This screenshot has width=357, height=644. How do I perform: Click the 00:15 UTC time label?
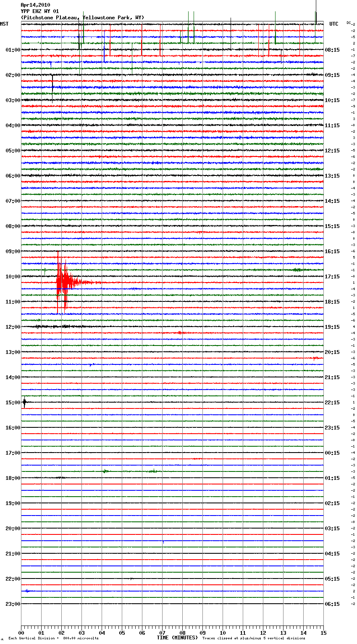[x=332, y=453]
